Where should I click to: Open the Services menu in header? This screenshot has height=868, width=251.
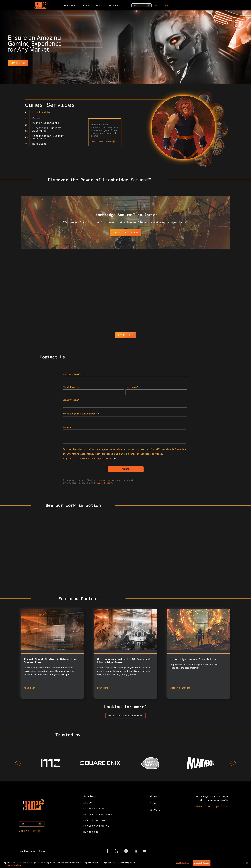tap(69, 5)
